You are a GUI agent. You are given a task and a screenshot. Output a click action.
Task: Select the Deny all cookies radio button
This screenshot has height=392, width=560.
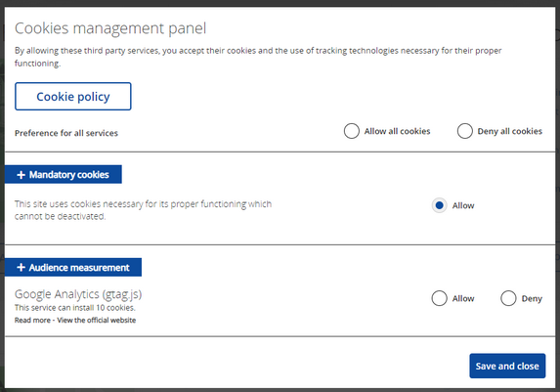[464, 131]
